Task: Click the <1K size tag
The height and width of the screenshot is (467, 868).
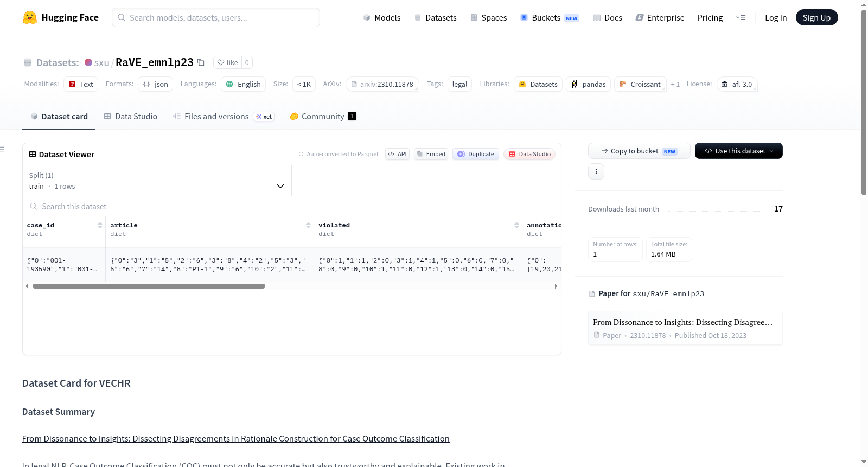Action: pyautogui.click(x=304, y=84)
